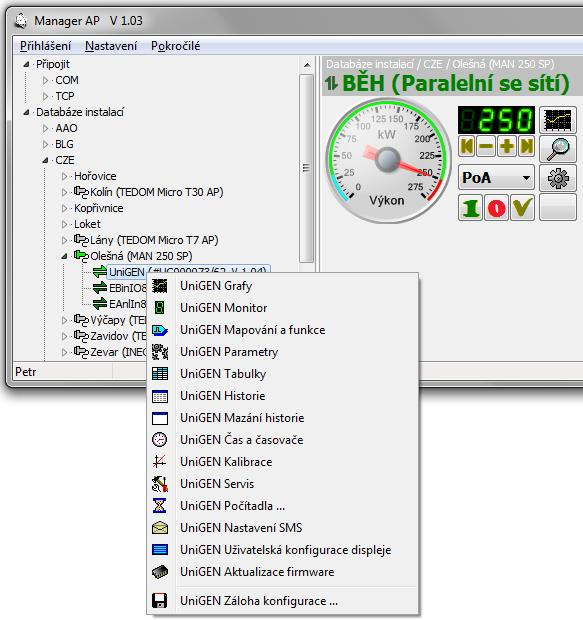
Task: Click the gear settings button in panel
Action: (558, 178)
